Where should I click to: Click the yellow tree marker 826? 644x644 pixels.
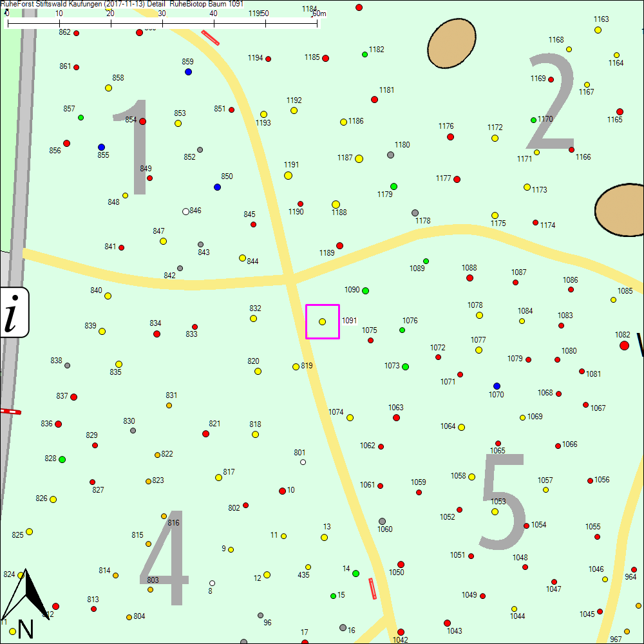pyautogui.click(x=53, y=500)
